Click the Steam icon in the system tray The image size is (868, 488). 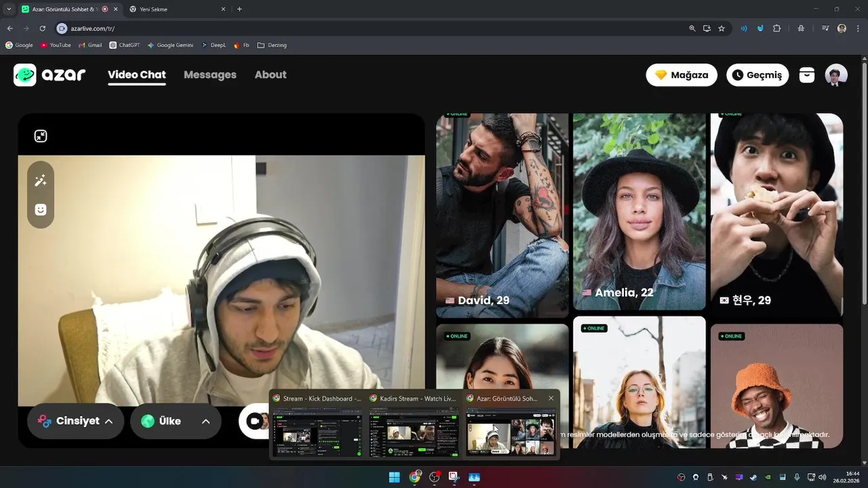(753, 477)
